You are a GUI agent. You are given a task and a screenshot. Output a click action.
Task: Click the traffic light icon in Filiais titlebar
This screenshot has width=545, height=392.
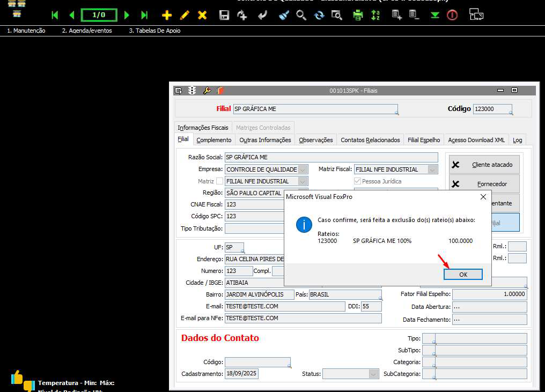[192, 90]
